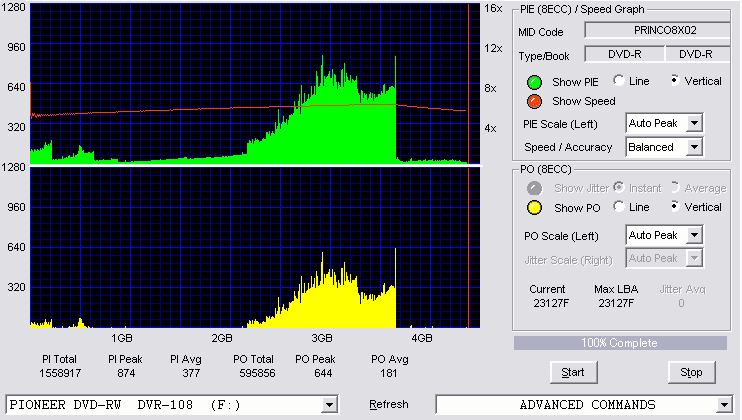Toggle the yellow Show PO indicator
Screen dimensions: 742x420
coord(534,208)
